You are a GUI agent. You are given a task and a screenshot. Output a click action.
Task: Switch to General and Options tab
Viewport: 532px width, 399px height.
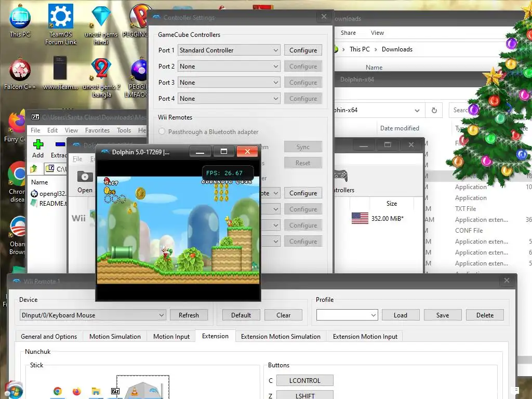click(49, 337)
